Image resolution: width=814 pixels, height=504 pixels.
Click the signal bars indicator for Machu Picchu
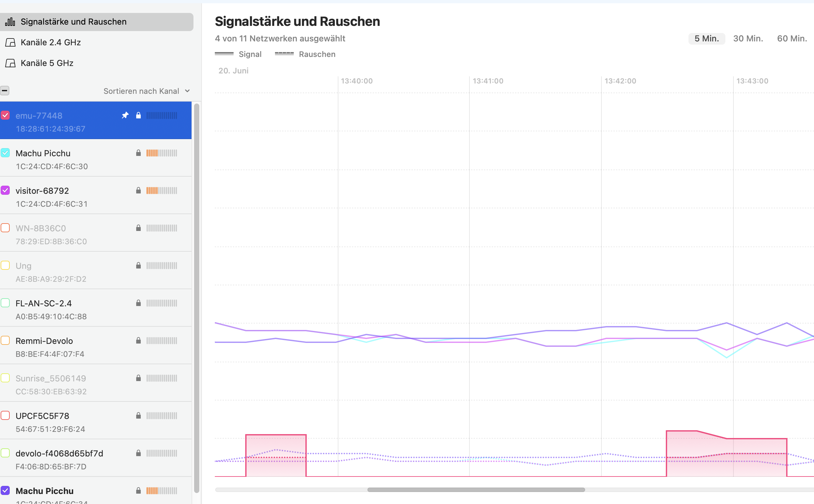pyautogui.click(x=162, y=153)
